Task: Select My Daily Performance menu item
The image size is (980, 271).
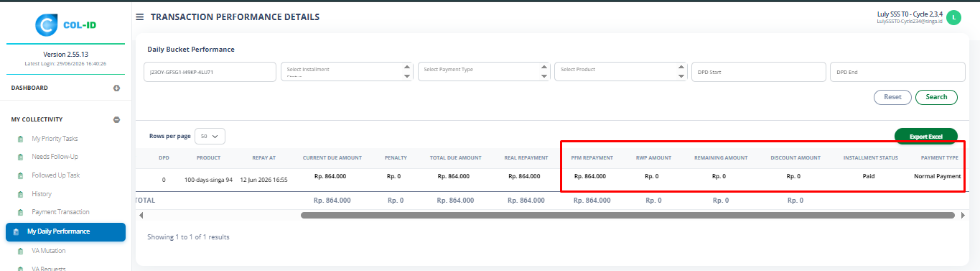Action: pyautogui.click(x=65, y=231)
